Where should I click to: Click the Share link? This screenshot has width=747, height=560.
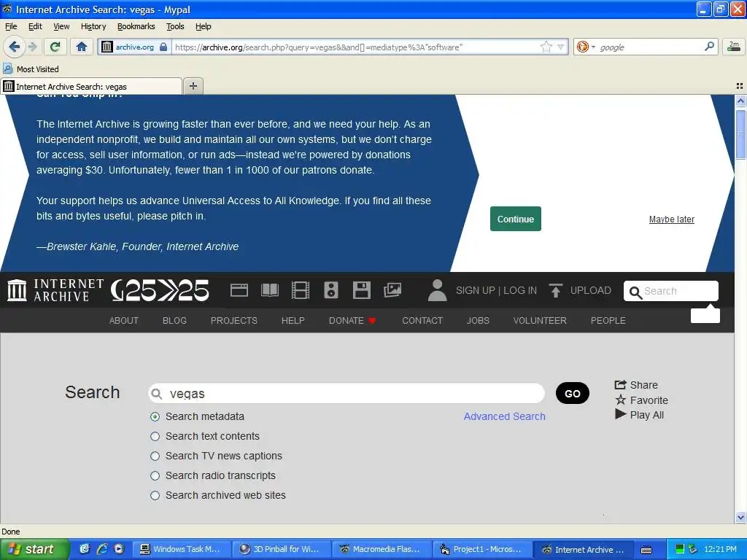(636, 385)
